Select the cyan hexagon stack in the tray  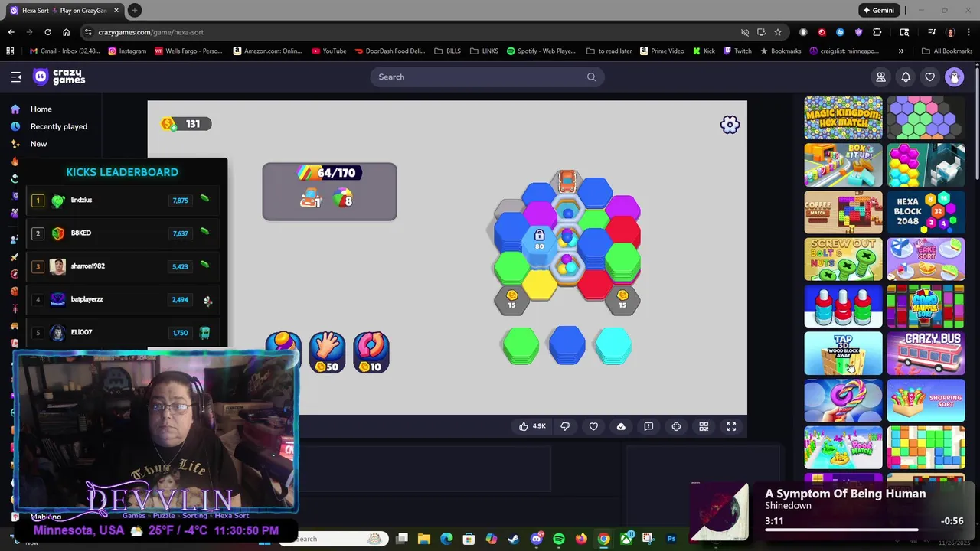pyautogui.click(x=612, y=345)
